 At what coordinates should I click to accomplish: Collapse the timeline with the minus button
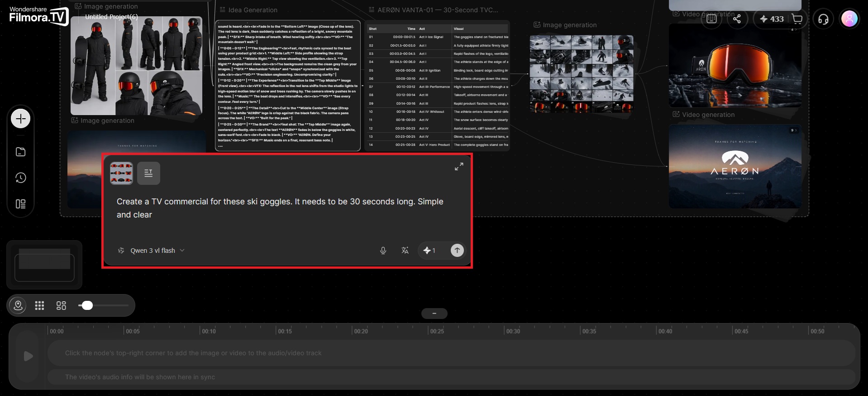[434, 314]
